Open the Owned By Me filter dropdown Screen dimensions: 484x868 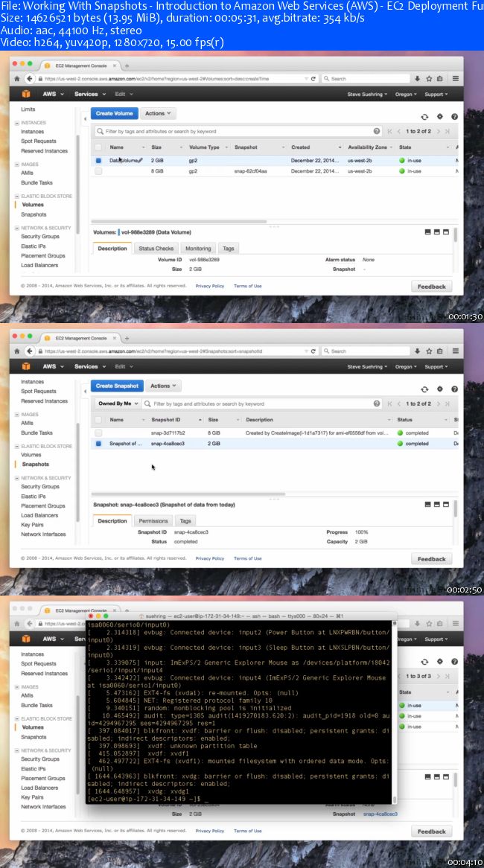coord(118,403)
